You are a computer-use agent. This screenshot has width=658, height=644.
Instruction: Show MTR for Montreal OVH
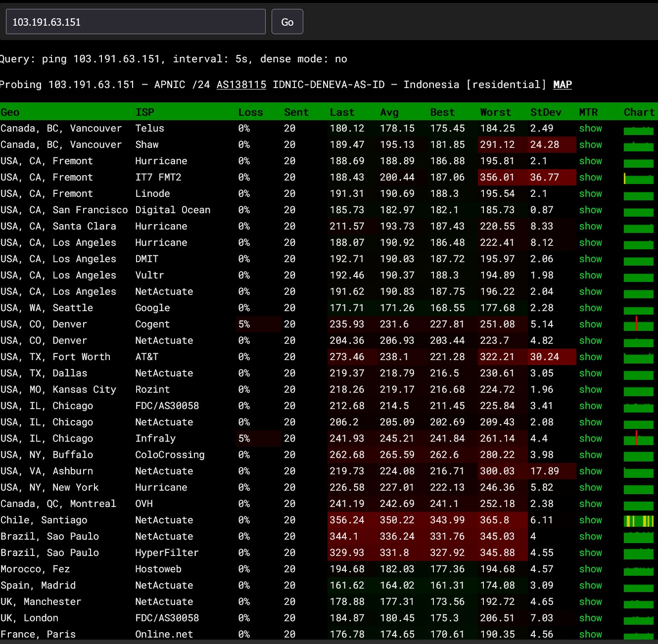pos(591,504)
